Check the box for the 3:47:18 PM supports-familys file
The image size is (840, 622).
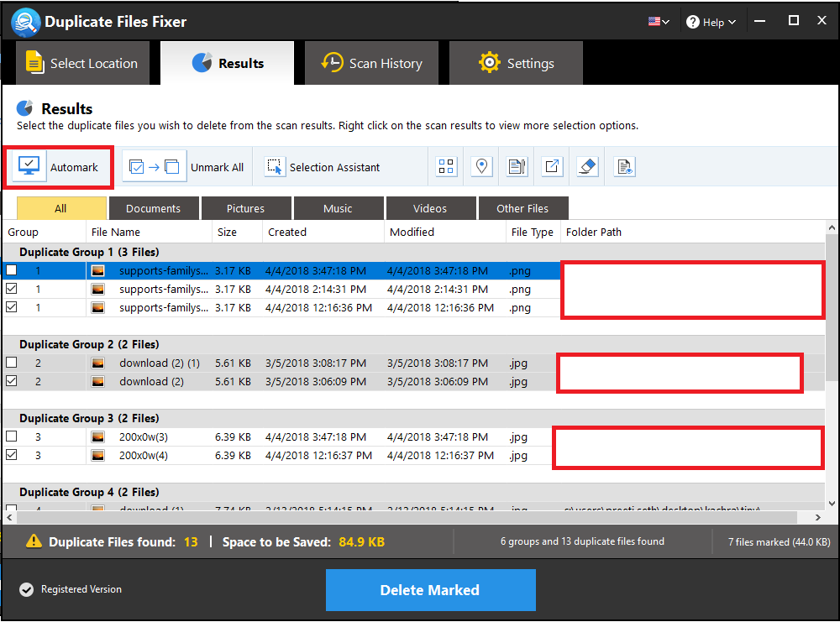coord(11,269)
